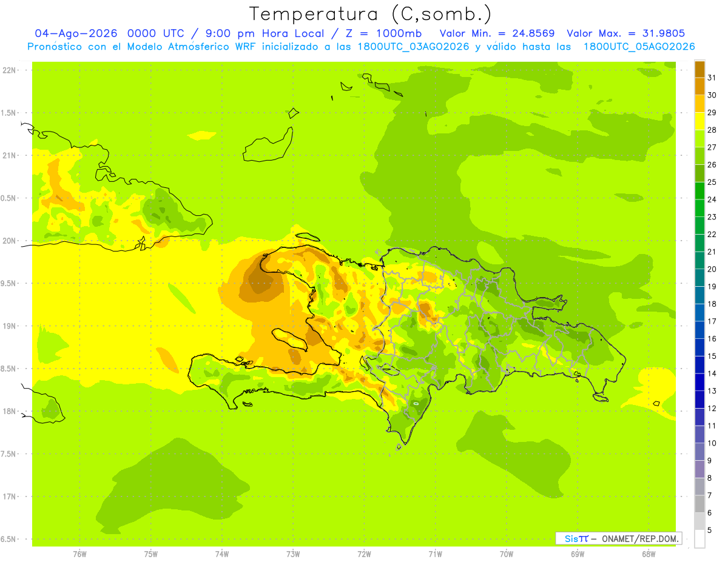Screen dimensions: 728x562
Task: Click the longitude axis label "69W"
Action: (578, 554)
